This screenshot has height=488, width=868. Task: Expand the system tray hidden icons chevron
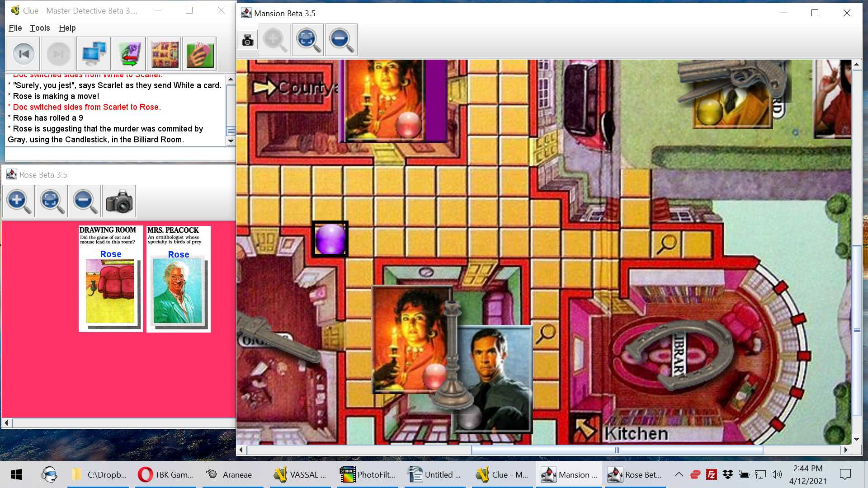(x=679, y=474)
